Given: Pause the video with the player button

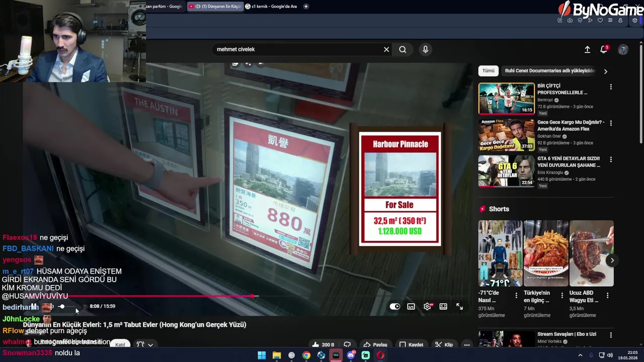Looking at the screenshot, I should click(34, 306).
